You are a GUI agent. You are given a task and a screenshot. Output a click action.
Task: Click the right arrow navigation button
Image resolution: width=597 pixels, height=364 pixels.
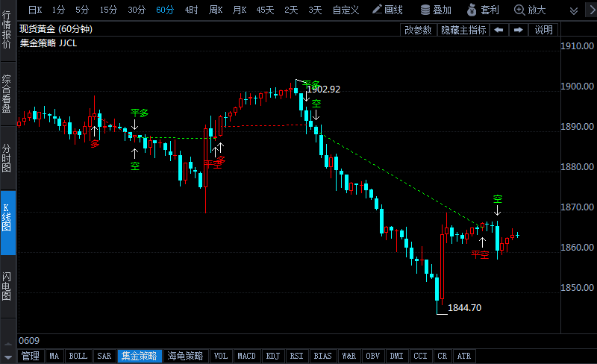pos(518,30)
